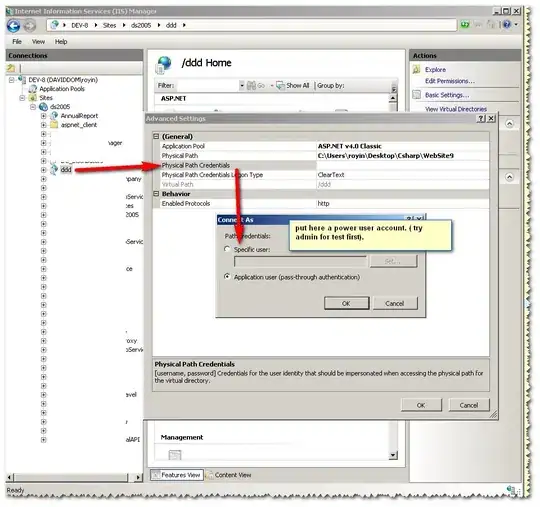Image resolution: width=540 pixels, height=507 pixels.
Task: Click the Connections horizontal scroll right arrow
Action: (138, 477)
